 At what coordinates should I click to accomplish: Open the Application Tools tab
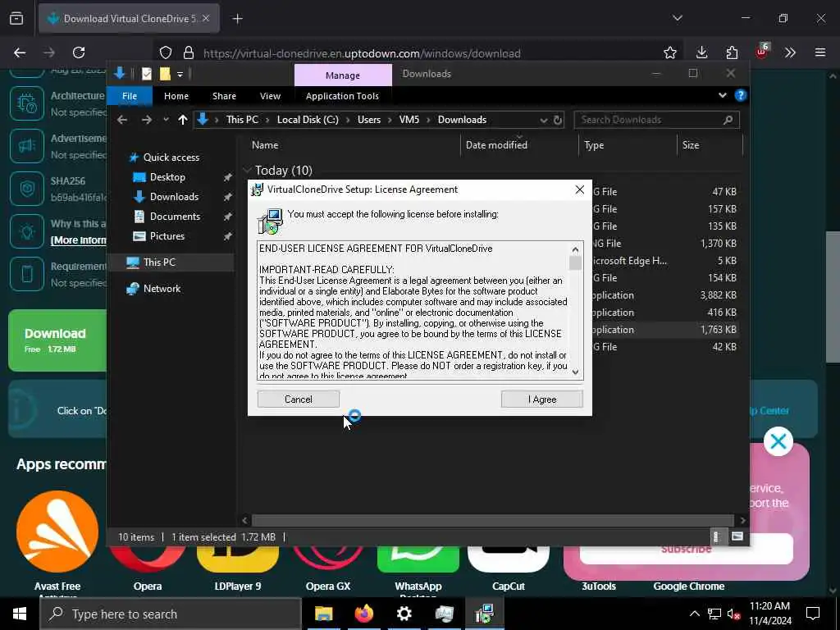point(342,96)
